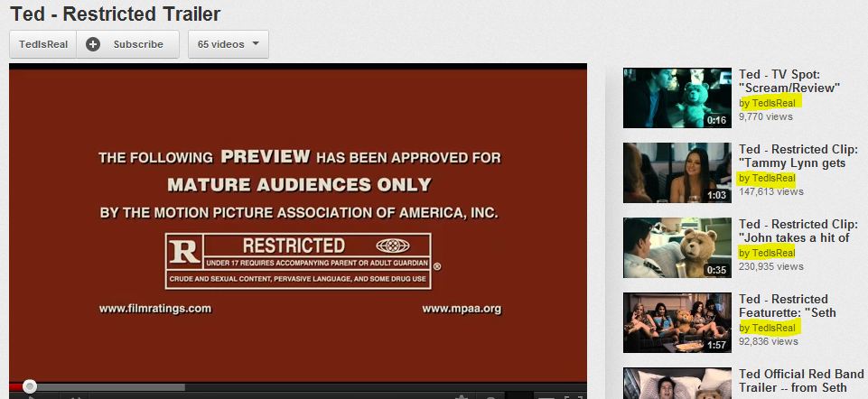Click 'by TedIsReal' under Restricted Featurette
The height and width of the screenshot is (399, 868).
click(767, 328)
